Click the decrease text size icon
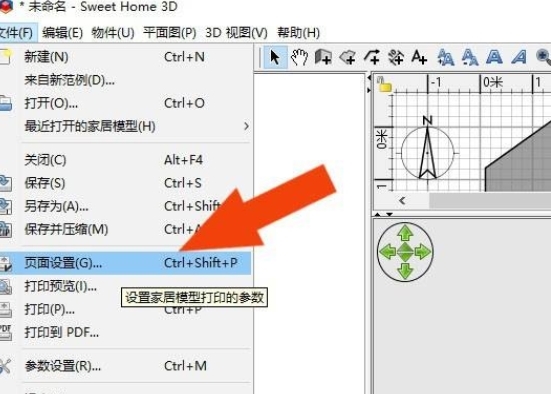This screenshot has height=394, width=551. coord(469,57)
